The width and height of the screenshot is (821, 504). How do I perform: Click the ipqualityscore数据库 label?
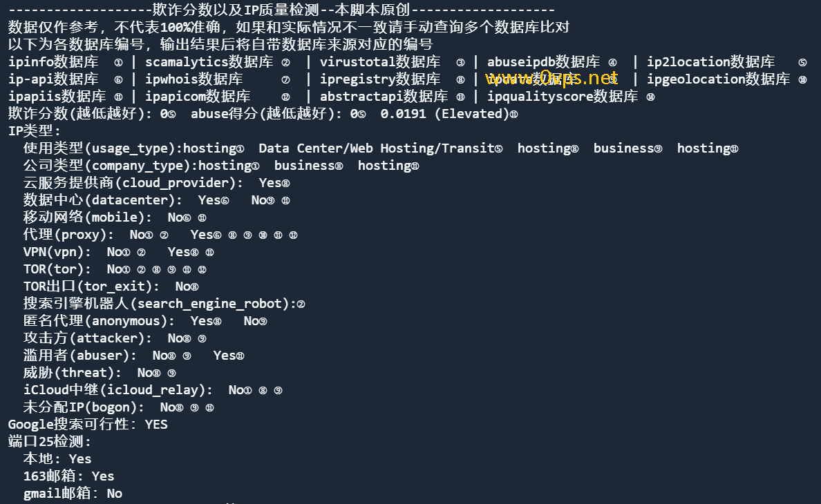(x=563, y=96)
